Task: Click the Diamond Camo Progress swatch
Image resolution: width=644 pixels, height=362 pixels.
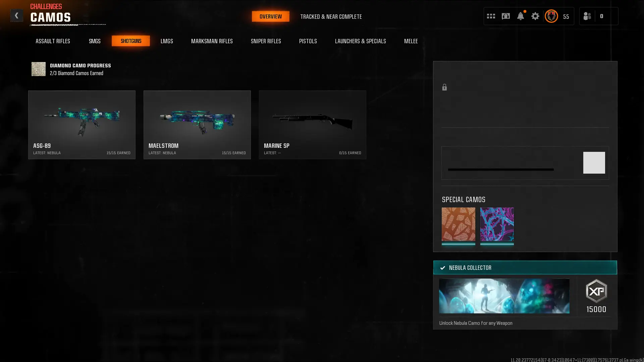Action: coord(39,69)
